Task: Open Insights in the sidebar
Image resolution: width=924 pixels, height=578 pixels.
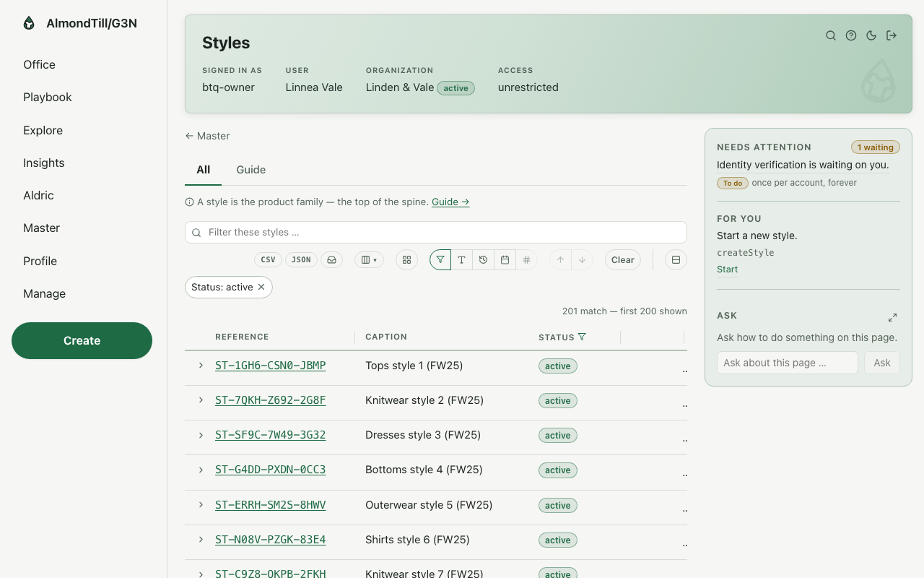Action: point(44,163)
